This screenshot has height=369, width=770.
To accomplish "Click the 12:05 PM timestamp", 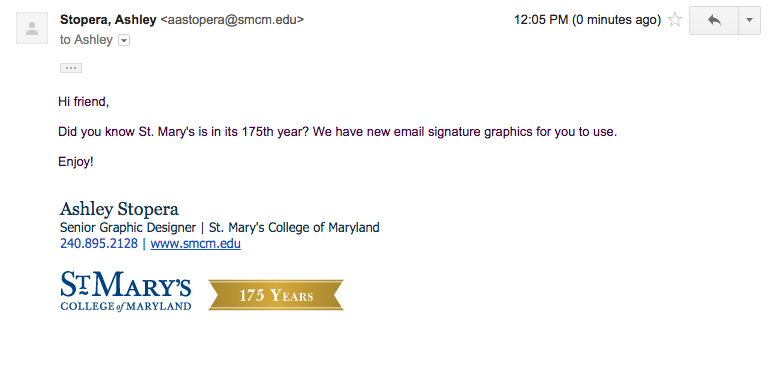I will (x=587, y=20).
